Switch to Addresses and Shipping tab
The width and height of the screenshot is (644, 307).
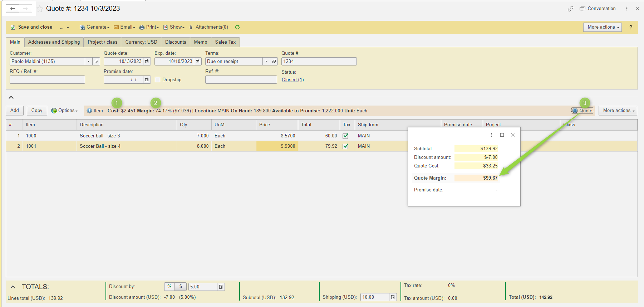point(54,42)
